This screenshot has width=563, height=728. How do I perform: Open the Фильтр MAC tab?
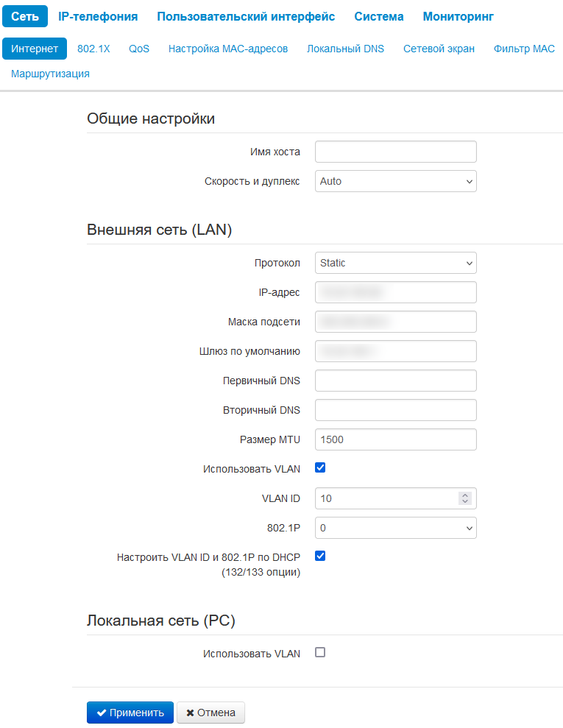coord(524,49)
